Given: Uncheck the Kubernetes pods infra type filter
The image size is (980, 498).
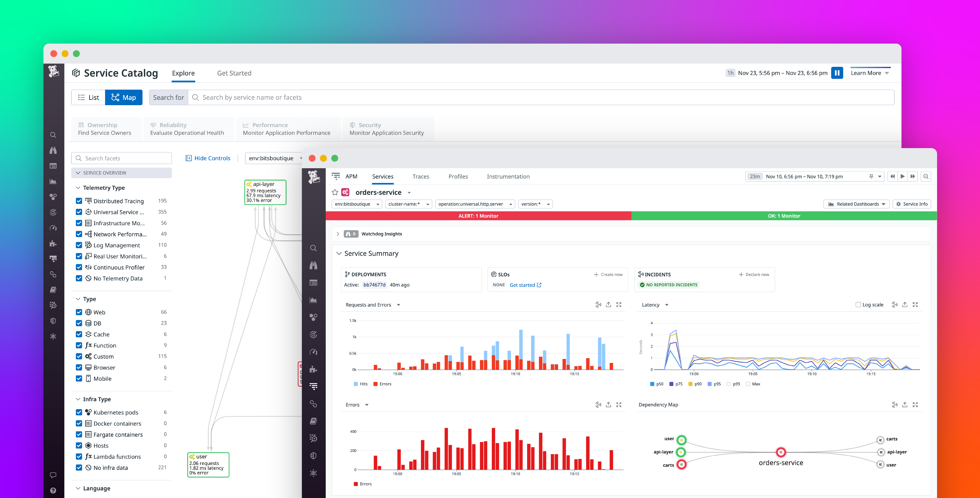Looking at the screenshot, I should tap(79, 412).
